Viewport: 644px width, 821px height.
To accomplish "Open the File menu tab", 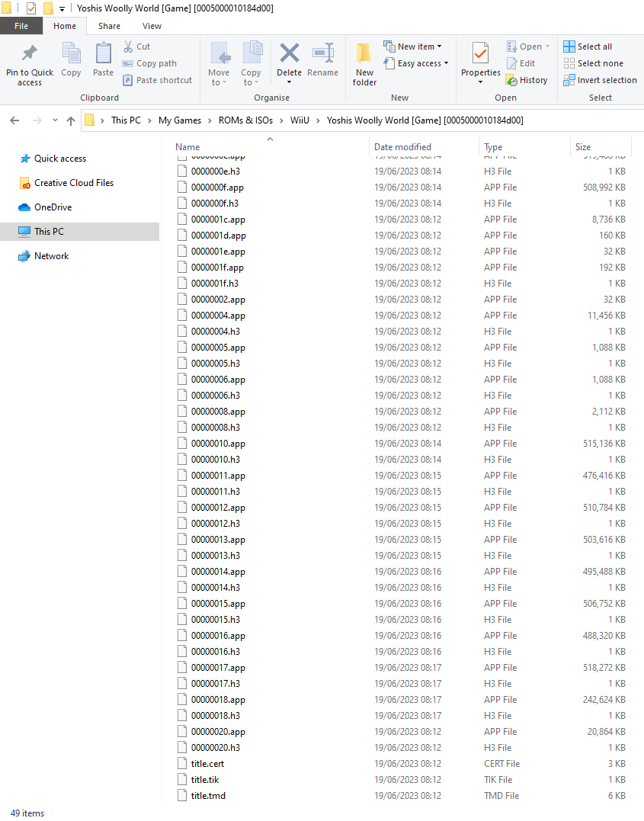I will pyautogui.click(x=21, y=26).
